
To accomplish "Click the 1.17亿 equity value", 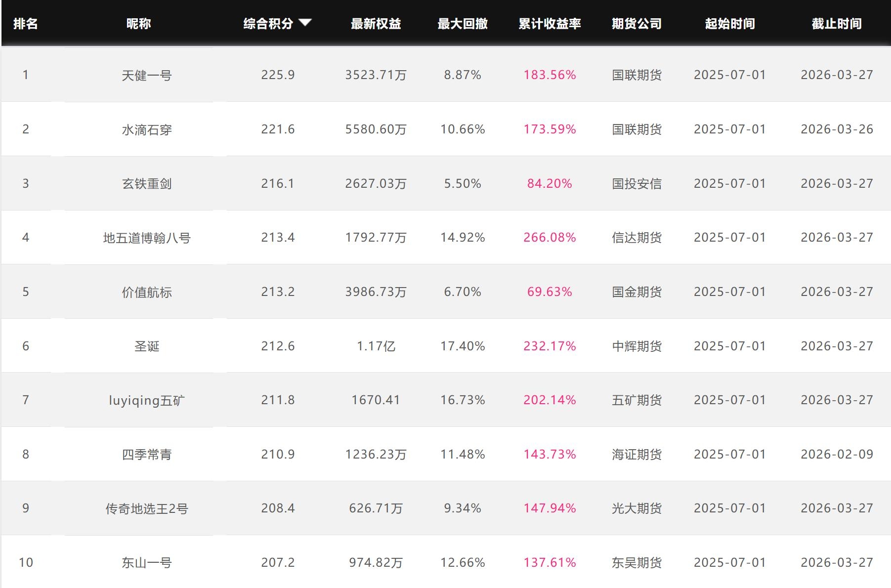I will coord(376,346).
